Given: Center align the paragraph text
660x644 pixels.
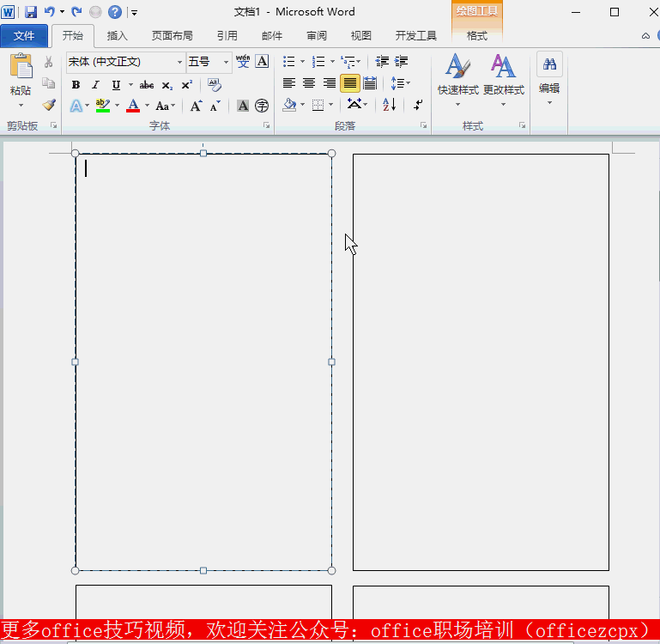Looking at the screenshot, I should point(309,83).
